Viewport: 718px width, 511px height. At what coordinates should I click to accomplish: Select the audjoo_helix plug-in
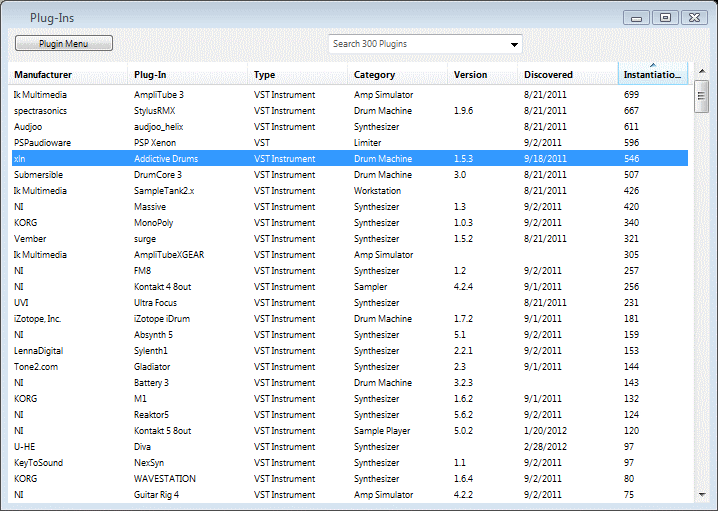[350, 127]
